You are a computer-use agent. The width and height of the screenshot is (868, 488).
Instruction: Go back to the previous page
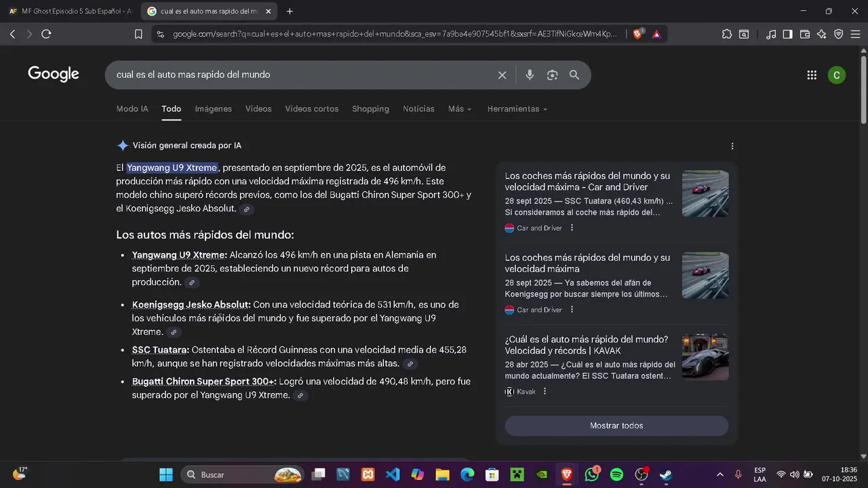(x=12, y=34)
